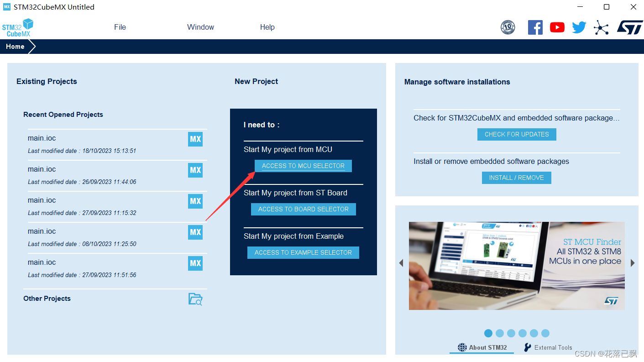Click MX icon for main.ioc modified 27/09/2023 11:51:56
This screenshot has height=362, width=644.
[195, 263]
